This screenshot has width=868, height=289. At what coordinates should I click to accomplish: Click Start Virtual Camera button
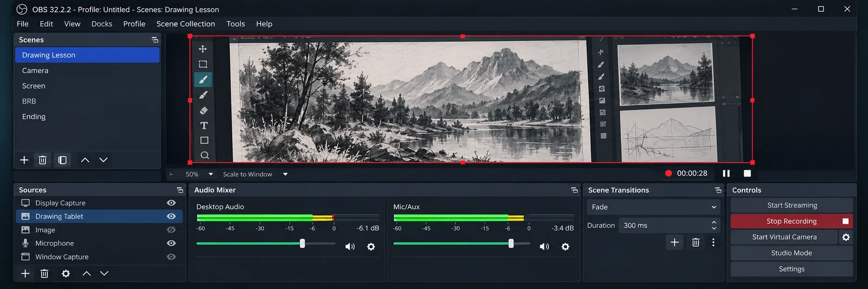point(784,237)
